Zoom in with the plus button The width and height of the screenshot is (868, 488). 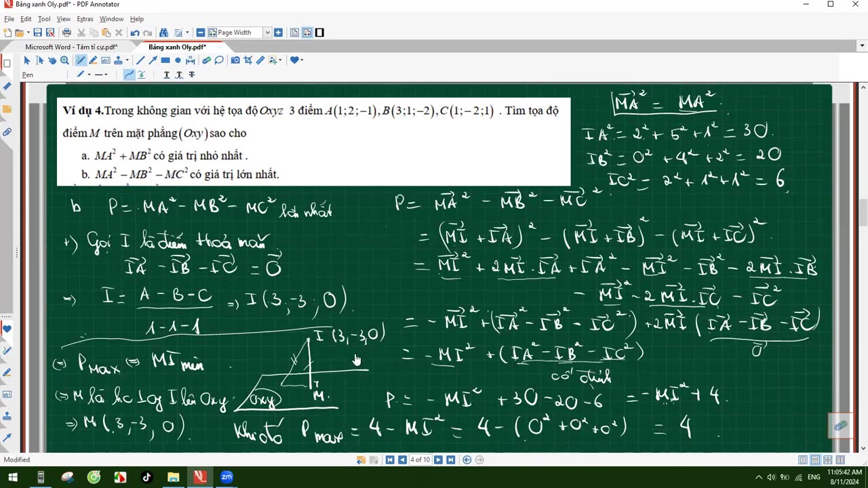pos(278,33)
